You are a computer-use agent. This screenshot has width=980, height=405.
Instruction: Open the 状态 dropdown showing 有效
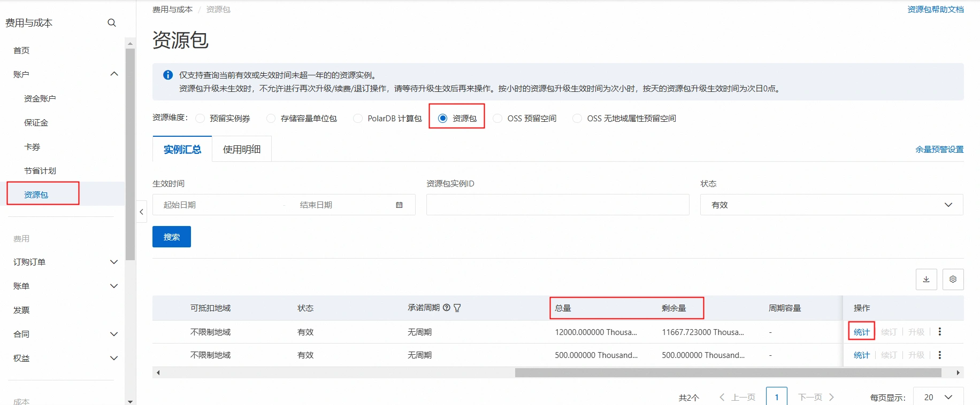[x=832, y=205]
